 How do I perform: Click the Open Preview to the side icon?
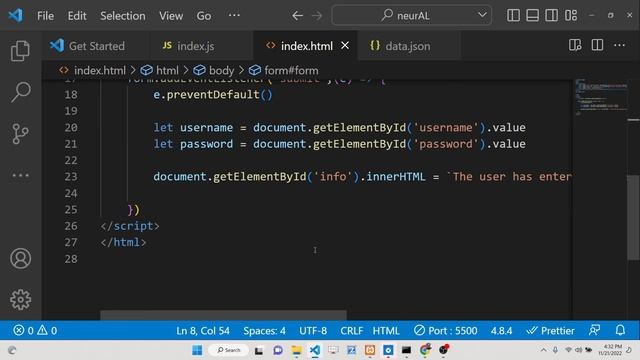[x=575, y=45]
